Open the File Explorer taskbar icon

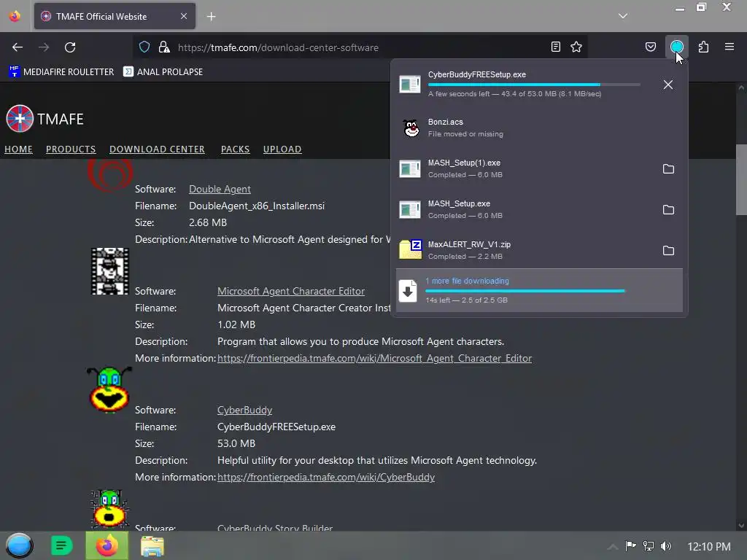[x=152, y=545]
